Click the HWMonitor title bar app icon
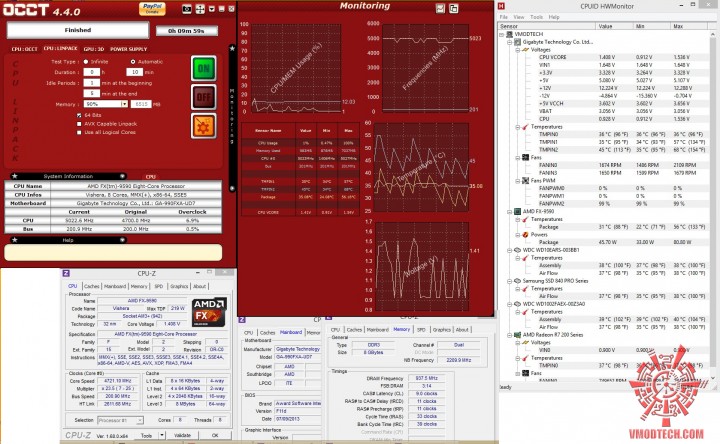This screenshot has width=720, height=444. (501, 6)
